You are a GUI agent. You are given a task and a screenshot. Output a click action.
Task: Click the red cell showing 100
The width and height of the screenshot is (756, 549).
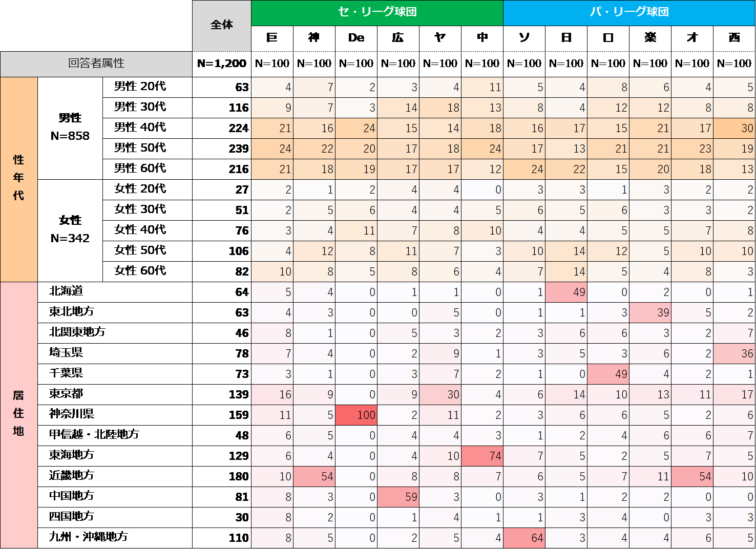356,415
